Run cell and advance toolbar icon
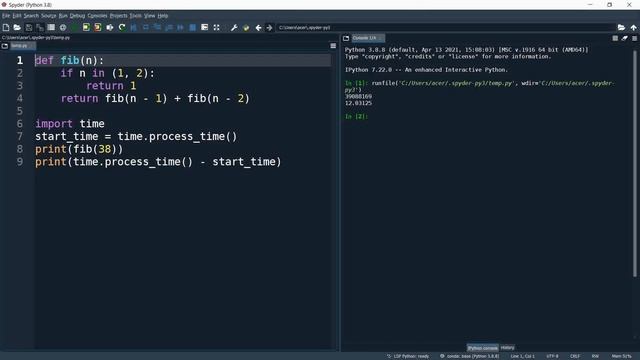Image resolution: width=640 pixels, height=360 pixels. coord(98,27)
